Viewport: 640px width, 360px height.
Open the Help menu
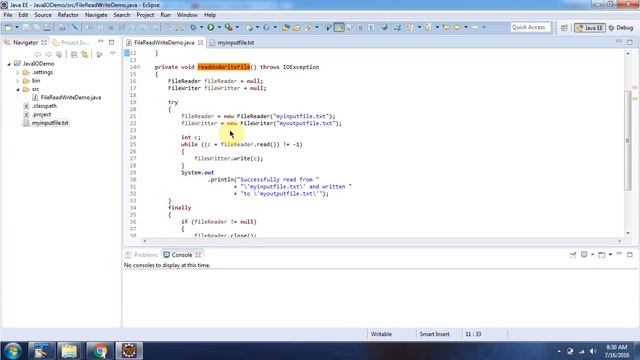click(x=210, y=15)
